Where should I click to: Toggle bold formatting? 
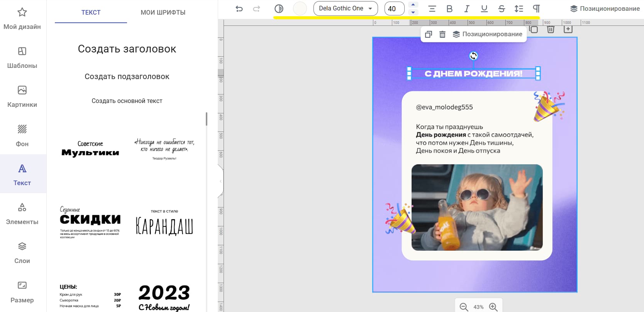pos(449,8)
